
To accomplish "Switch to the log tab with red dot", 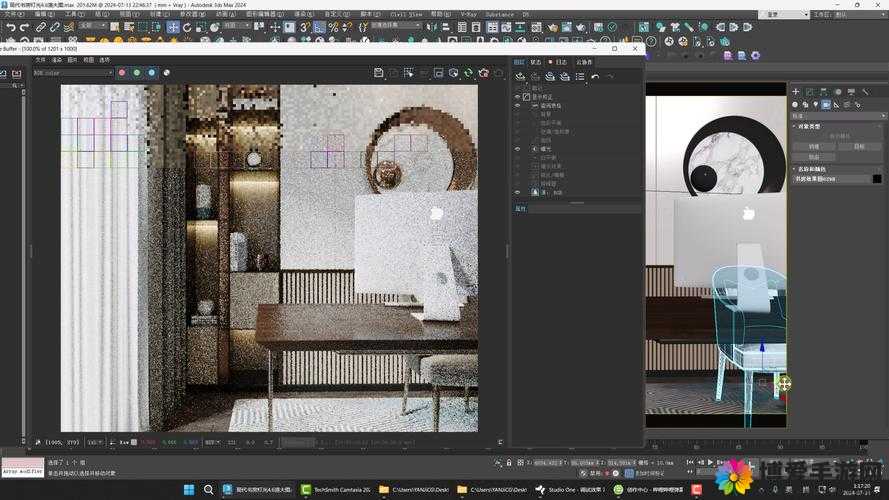I will 558,62.
